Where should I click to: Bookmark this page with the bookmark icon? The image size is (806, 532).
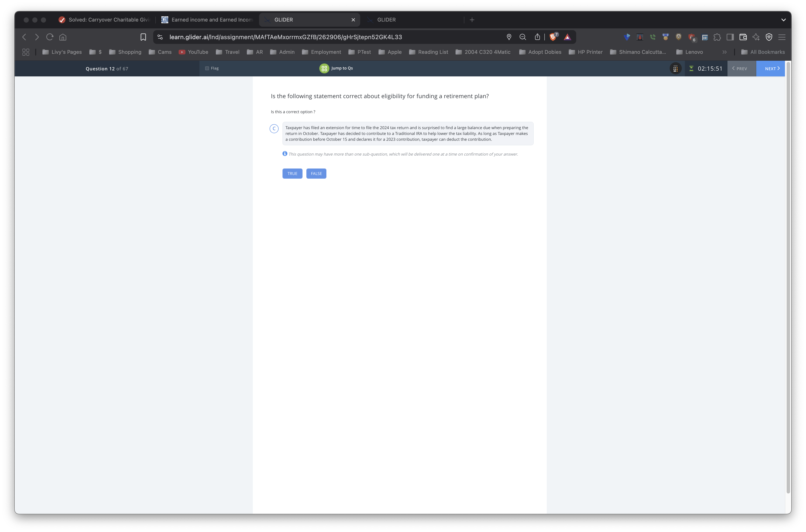coord(143,37)
